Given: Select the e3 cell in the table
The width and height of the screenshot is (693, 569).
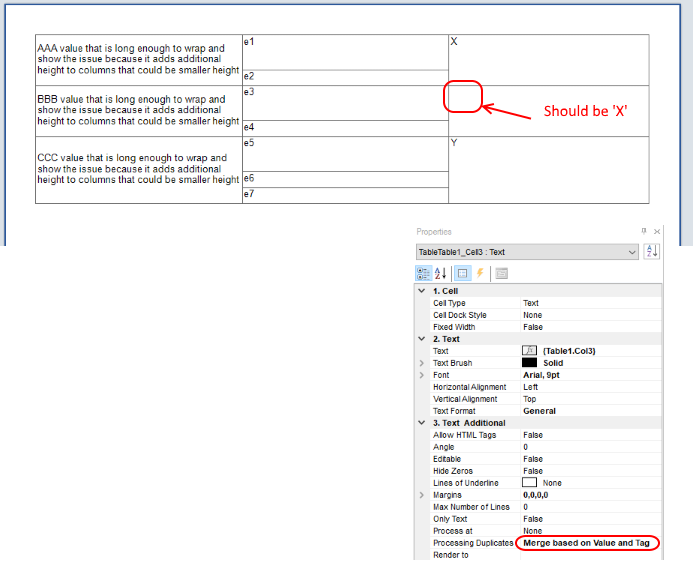Looking at the screenshot, I should point(346,103).
